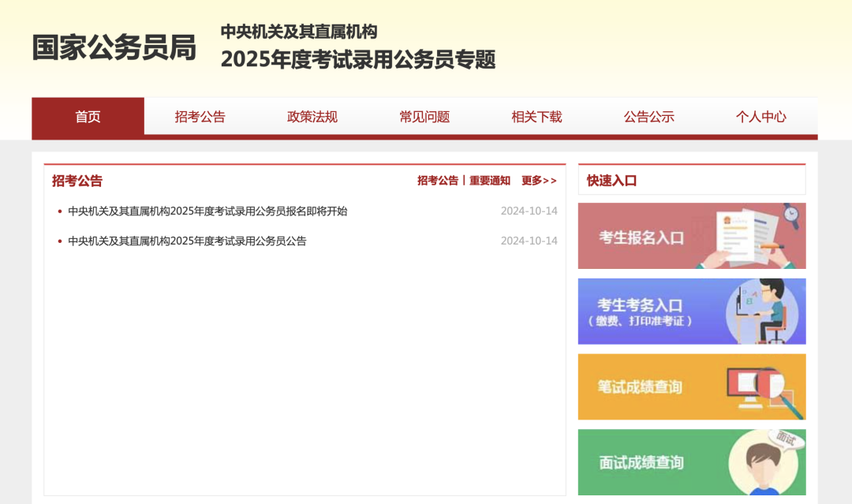Screen dimensions: 852x504
Task: Click the 考生考务入口 person-at-computer icon
Action: [761, 311]
